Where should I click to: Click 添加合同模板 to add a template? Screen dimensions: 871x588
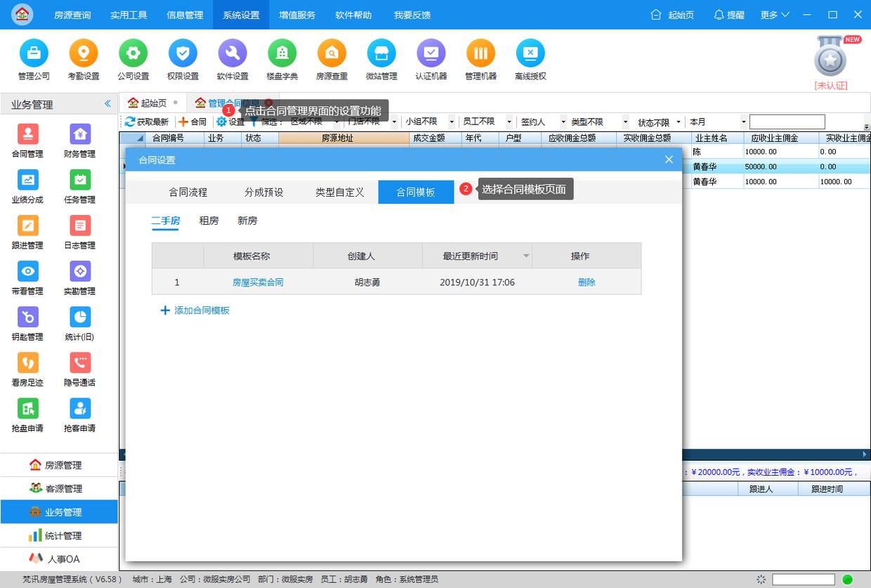click(x=202, y=310)
